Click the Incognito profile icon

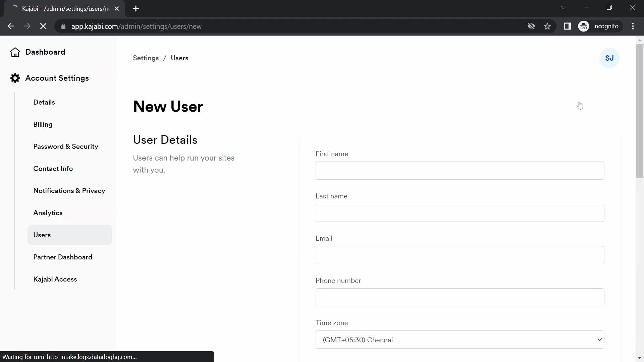click(x=584, y=26)
